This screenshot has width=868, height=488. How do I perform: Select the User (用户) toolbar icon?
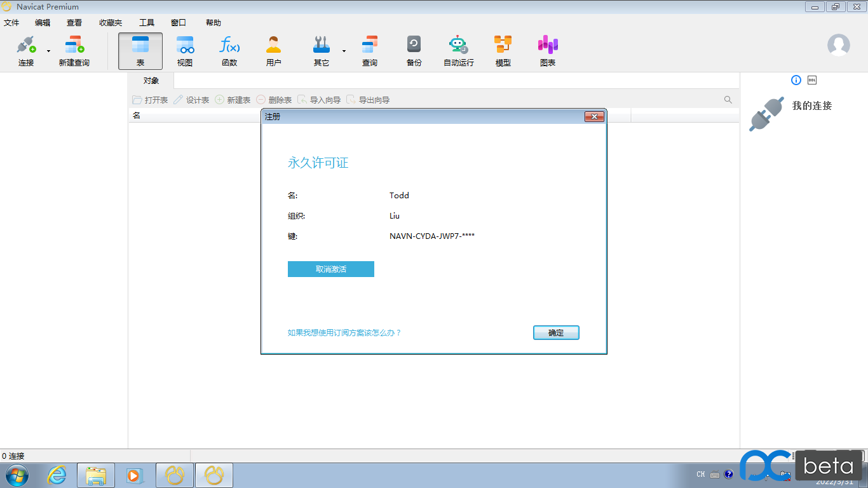[274, 51]
